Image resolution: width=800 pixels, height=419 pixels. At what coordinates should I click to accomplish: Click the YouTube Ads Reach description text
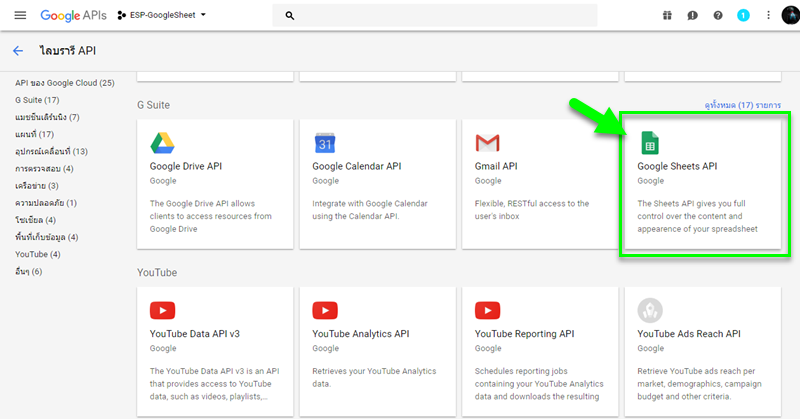pyautogui.click(x=699, y=384)
